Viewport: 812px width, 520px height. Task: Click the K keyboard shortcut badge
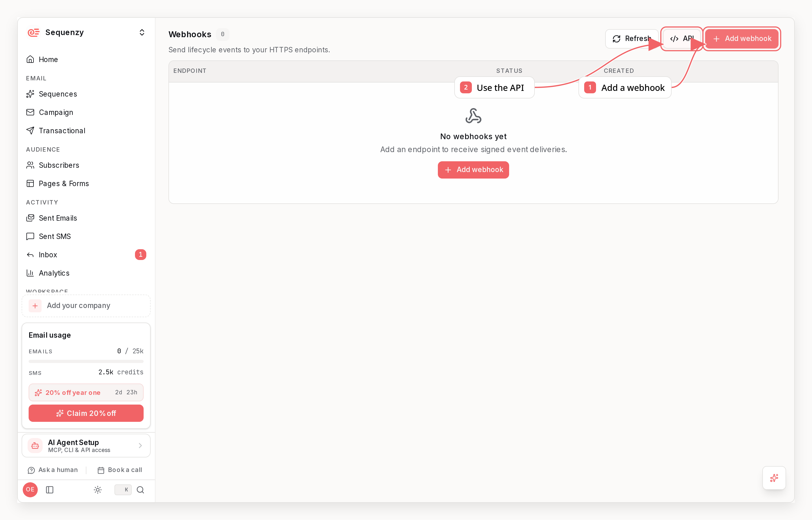(x=123, y=490)
